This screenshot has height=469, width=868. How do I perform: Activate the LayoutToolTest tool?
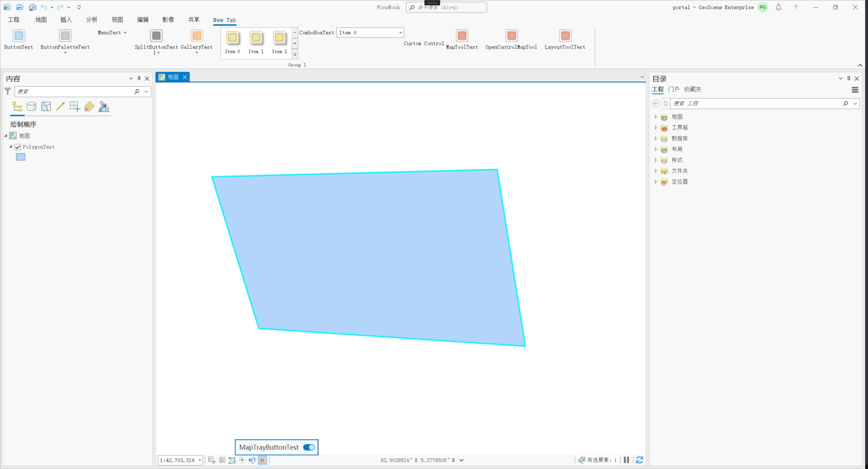565,39
